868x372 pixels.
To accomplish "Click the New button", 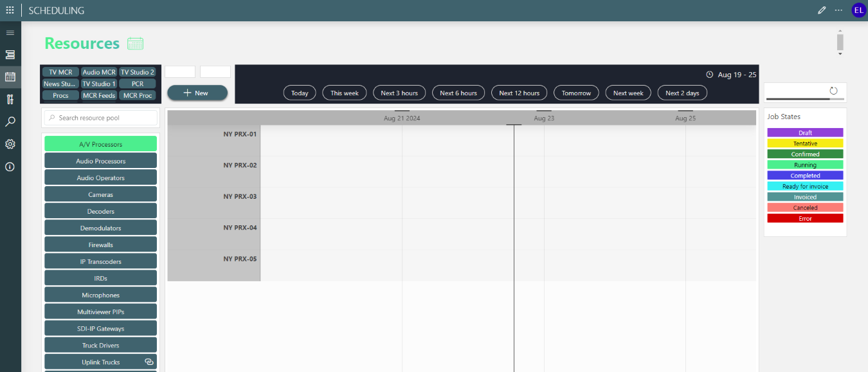I will [197, 93].
